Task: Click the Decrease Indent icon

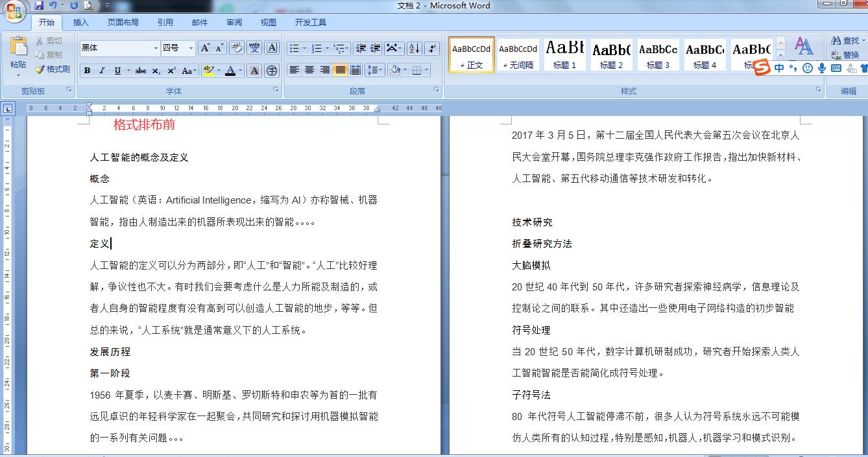Action: (361, 48)
